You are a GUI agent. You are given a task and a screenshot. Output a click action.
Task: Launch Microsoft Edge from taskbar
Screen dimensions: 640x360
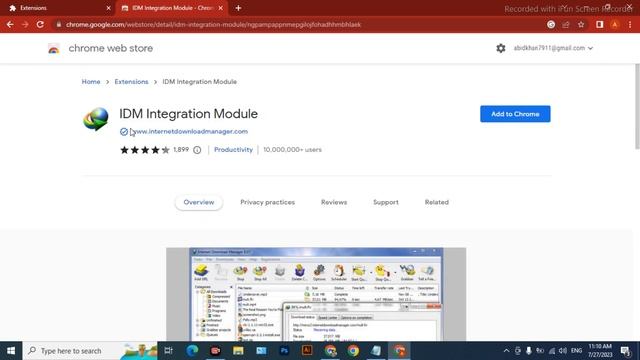point(192,351)
